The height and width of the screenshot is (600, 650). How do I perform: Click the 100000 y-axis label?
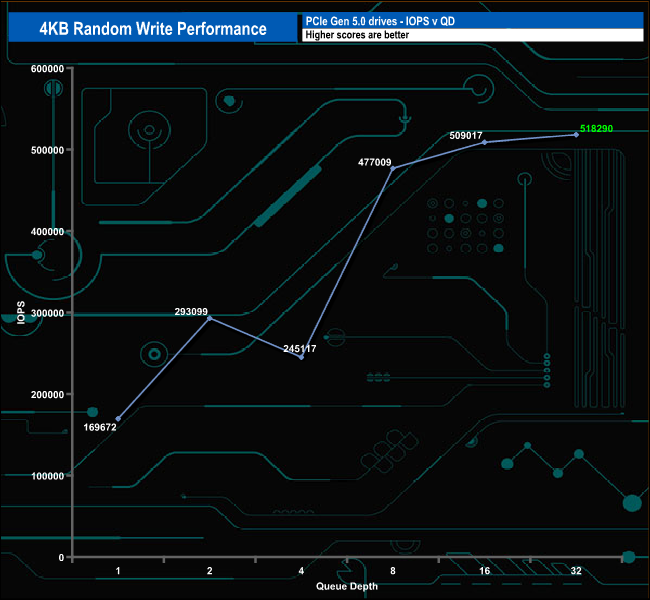(x=47, y=476)
